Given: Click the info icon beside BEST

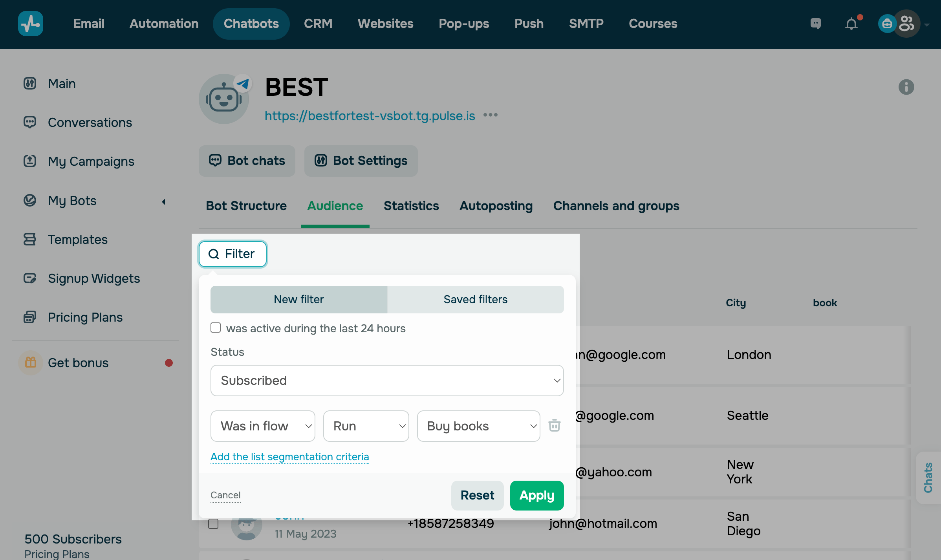Looking at the screenshot, I should [906, 87].
